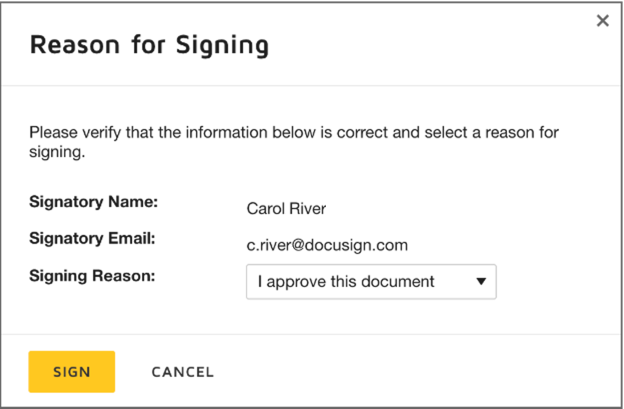
Task: Click the trailing word 'signing.' in instructions
Action: pos(58,154)
